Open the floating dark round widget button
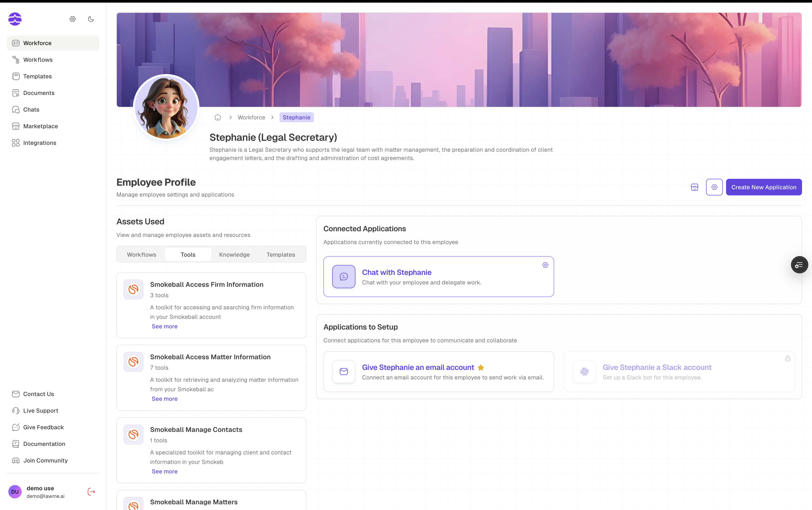The width and height of the screenshot is (812, 510). click(x=799, y=265)
